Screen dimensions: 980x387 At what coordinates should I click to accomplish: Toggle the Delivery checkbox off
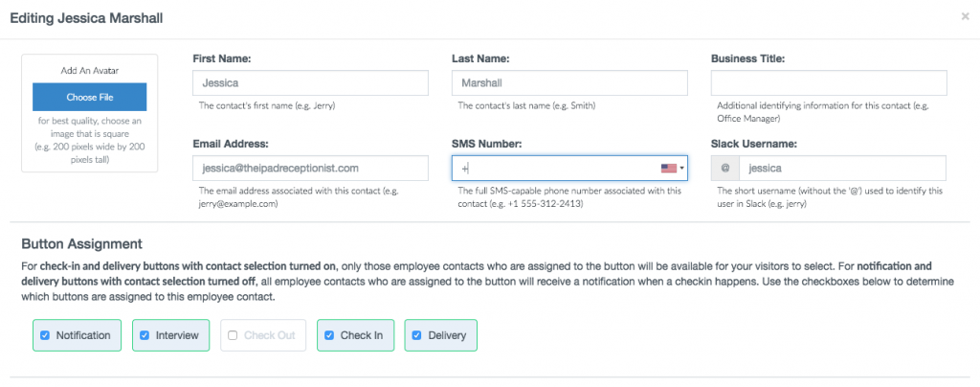417,335
